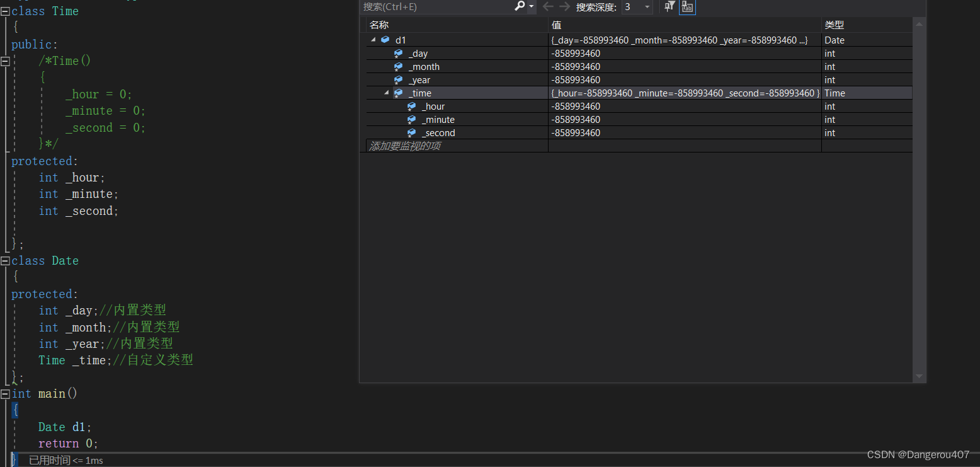
Task: Click the _day field icon
Action: coord(398,54)
